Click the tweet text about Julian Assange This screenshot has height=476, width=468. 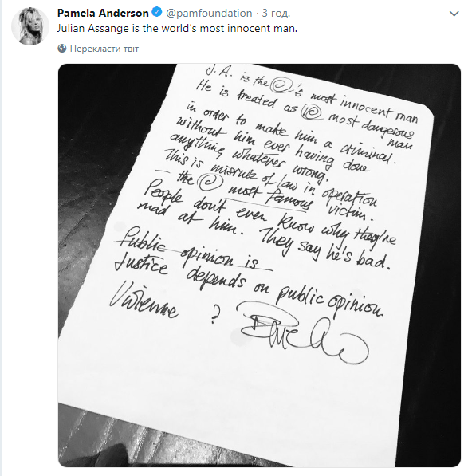coord(177,29)
